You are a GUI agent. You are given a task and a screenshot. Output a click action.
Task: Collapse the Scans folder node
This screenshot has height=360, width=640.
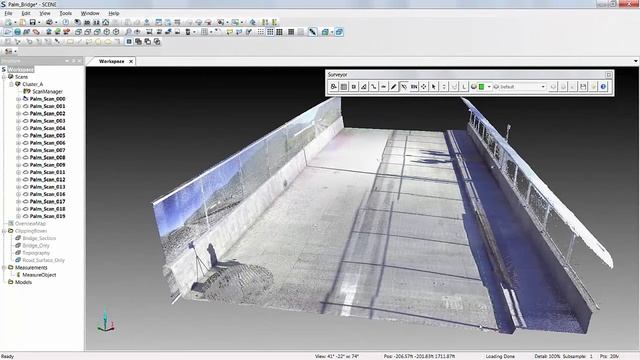tap(4, 77)
